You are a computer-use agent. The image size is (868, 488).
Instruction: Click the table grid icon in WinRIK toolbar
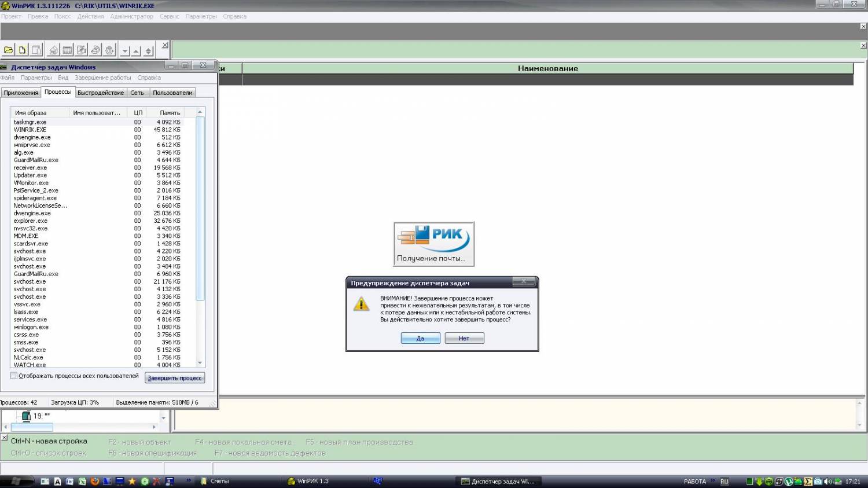[x=67, y=50]
